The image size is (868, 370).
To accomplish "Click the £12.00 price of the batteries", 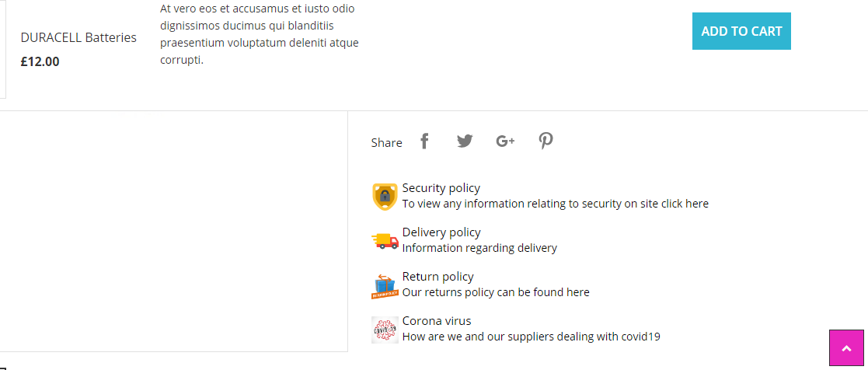I will [x=40, y=61].
